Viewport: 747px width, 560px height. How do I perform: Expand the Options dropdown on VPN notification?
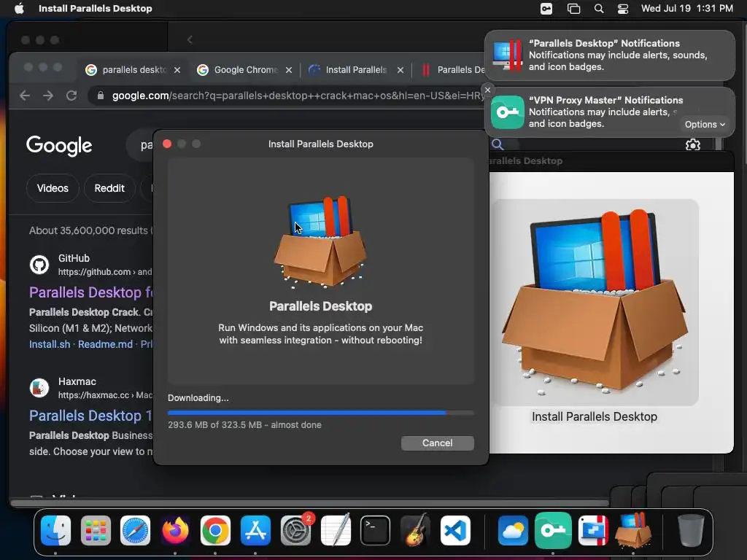705,124
